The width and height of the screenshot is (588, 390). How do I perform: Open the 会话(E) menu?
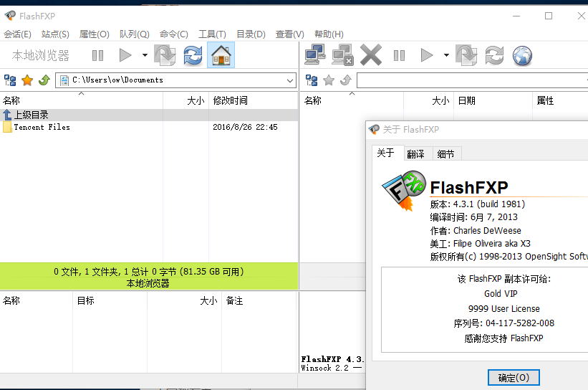point(17,34)
